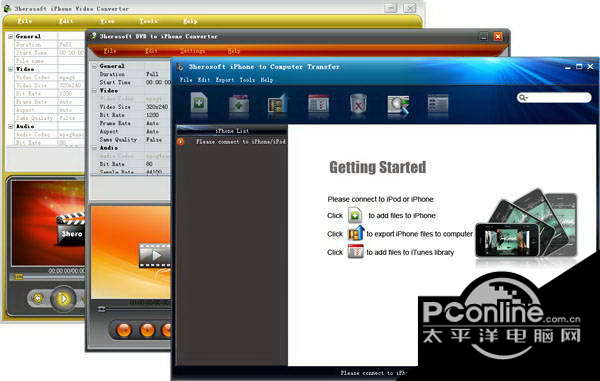The height and width of the screenshot is (381, 600).
Task: Collapse Video group in DVD to iPhone Converter
Action: click(94, 91)
